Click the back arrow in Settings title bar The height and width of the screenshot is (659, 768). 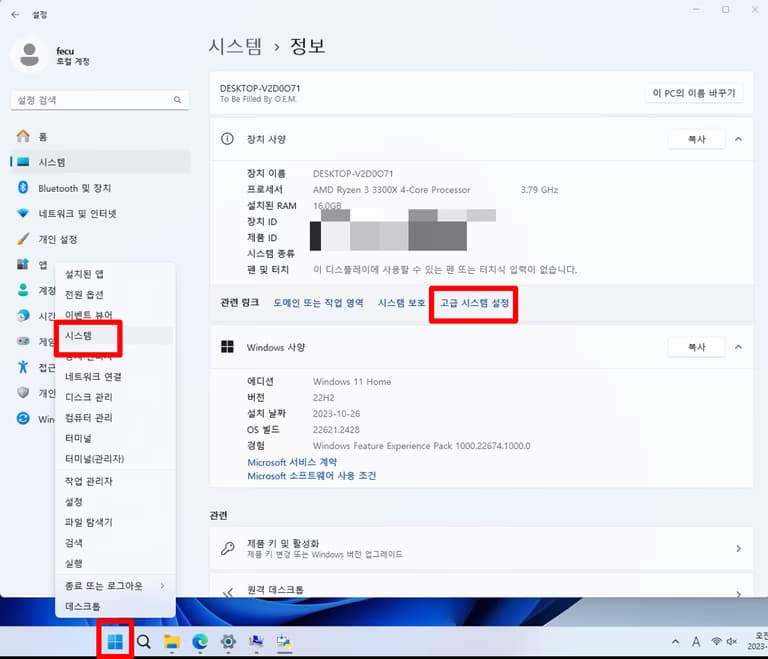15,15
